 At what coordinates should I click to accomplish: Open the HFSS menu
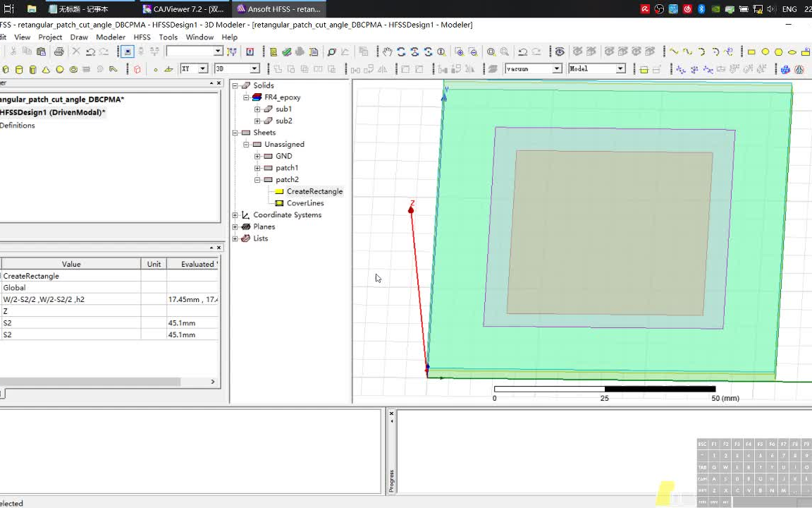(x=142, y=37)
